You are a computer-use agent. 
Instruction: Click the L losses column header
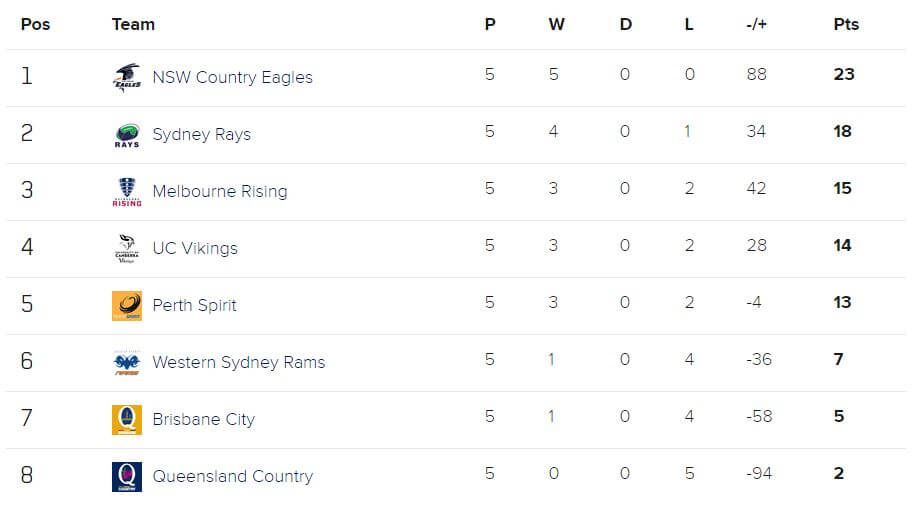pos(689,25)
